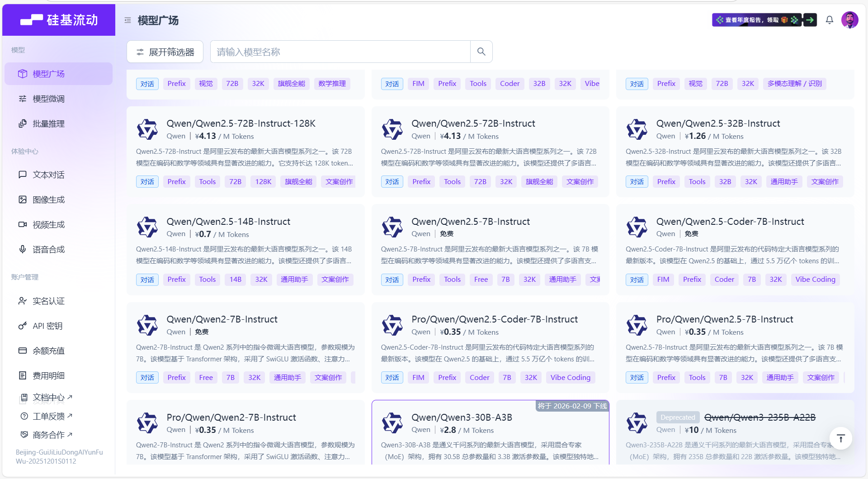868x479 pixels.
Task: Expand the filter panel with 展开筛选器
Action: 165,52
